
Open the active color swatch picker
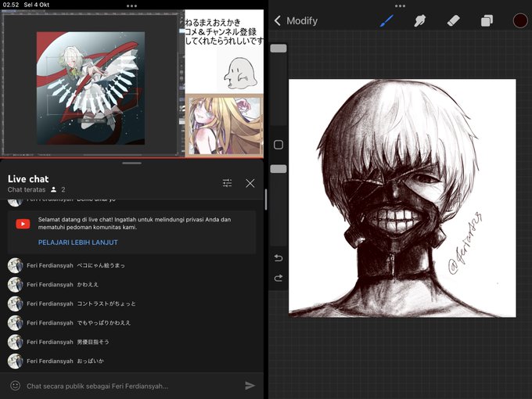pyautogui.click(x=519, y=20)
